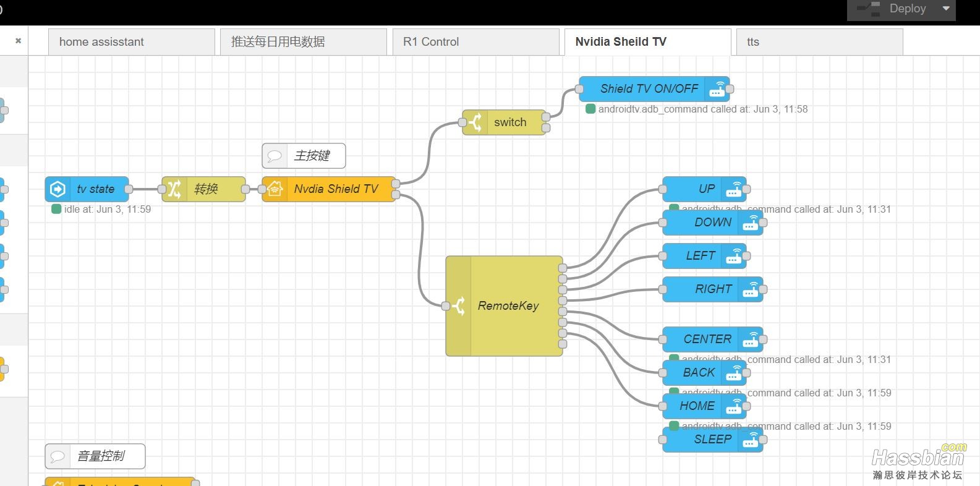The image size is (980, 486).
Task: Click the RemoteKey node input port
Action: coord(446,306)
